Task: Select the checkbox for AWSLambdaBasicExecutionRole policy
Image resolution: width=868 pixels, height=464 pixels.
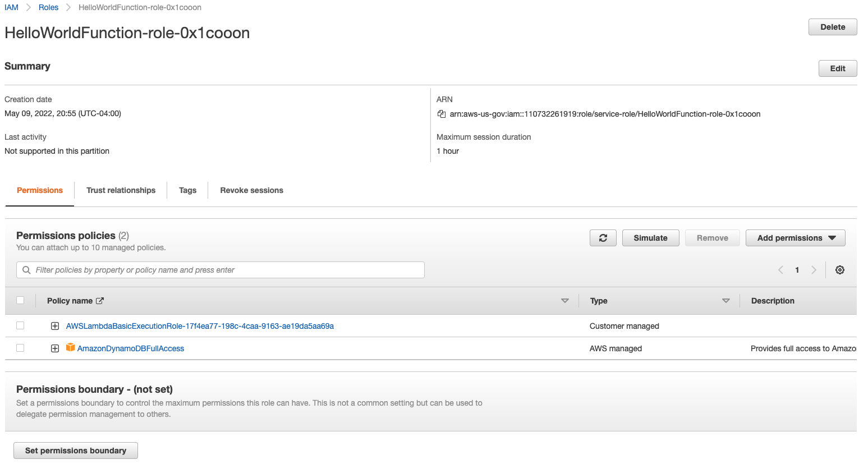Action: tap(20, 325)
